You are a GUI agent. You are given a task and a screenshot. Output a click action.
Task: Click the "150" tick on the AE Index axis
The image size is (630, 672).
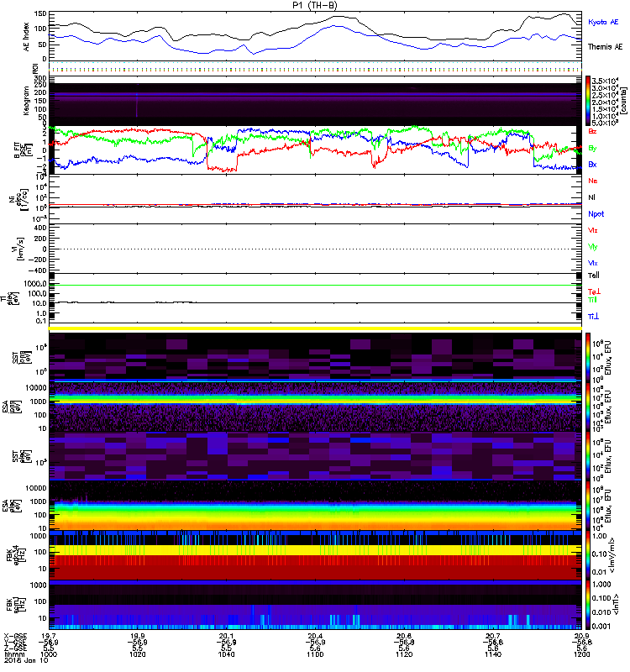click(40, 14)
